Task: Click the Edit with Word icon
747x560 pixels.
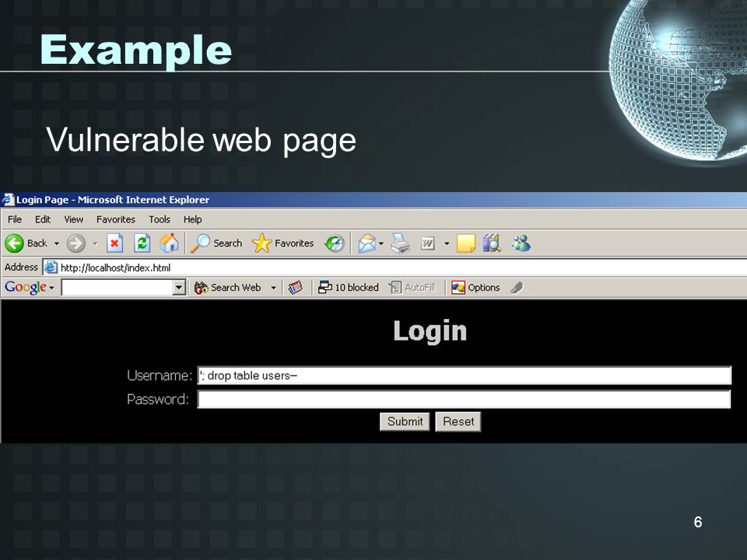Action: 428,243
